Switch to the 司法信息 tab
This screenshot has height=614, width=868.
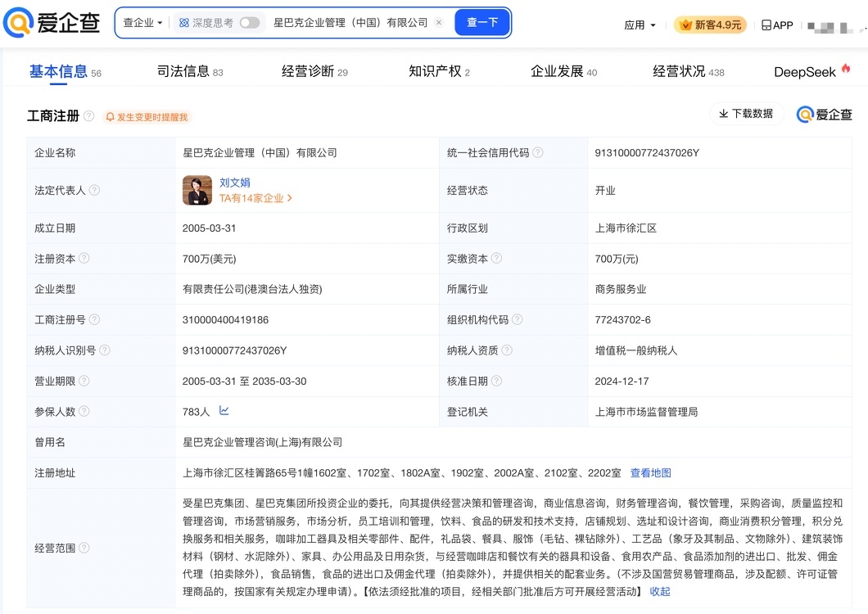coord(190,72)
